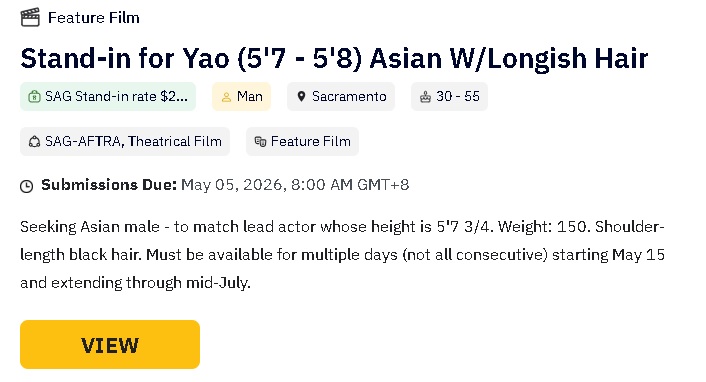Click the person icon beside Man
The width and height of the screenshot is (706, 382).
pos(226,97)
